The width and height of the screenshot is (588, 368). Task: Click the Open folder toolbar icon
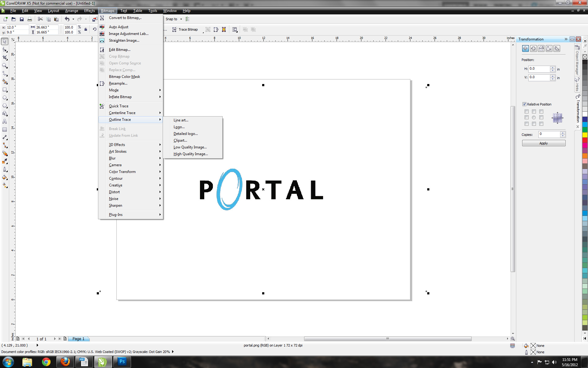pos(13,19)
